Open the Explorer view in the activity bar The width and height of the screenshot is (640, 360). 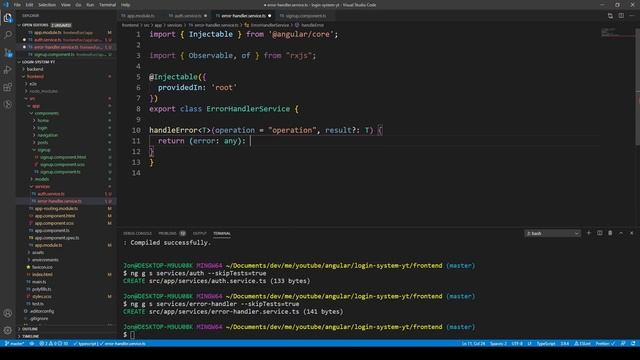pos(8,18)
